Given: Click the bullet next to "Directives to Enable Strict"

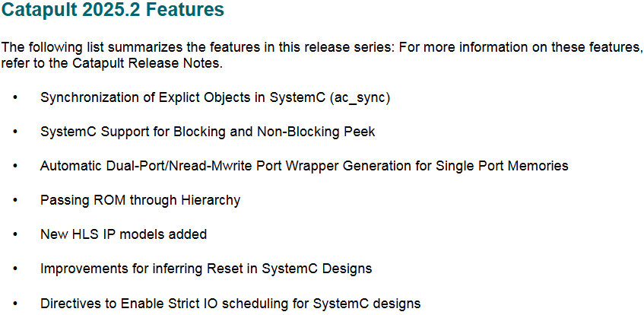Looking at the screenshot, I should click(x=16, y=304).
